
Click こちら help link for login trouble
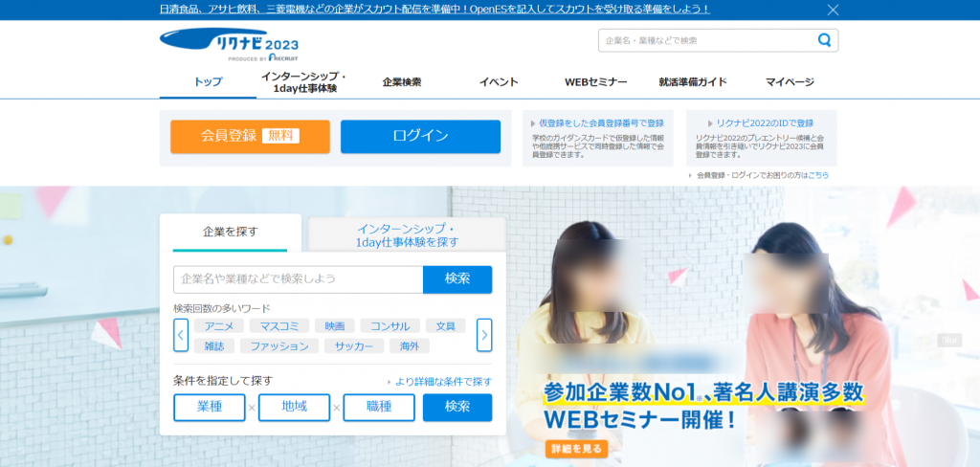coord(819,176)
